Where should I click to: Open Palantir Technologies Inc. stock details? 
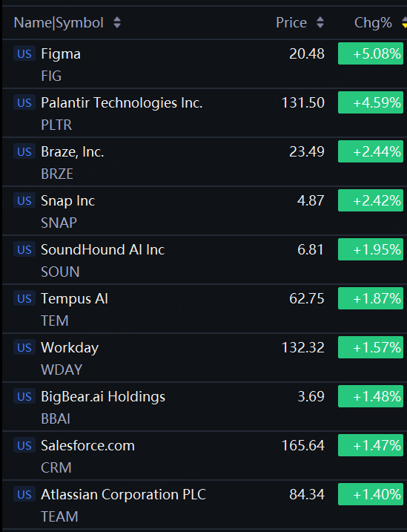coord(203,113)
